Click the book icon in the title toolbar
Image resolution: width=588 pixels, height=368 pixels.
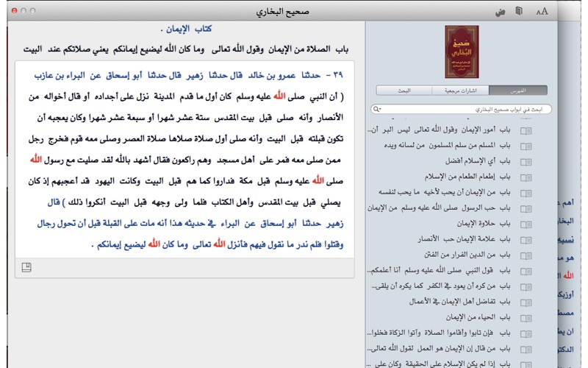[519, 11]
